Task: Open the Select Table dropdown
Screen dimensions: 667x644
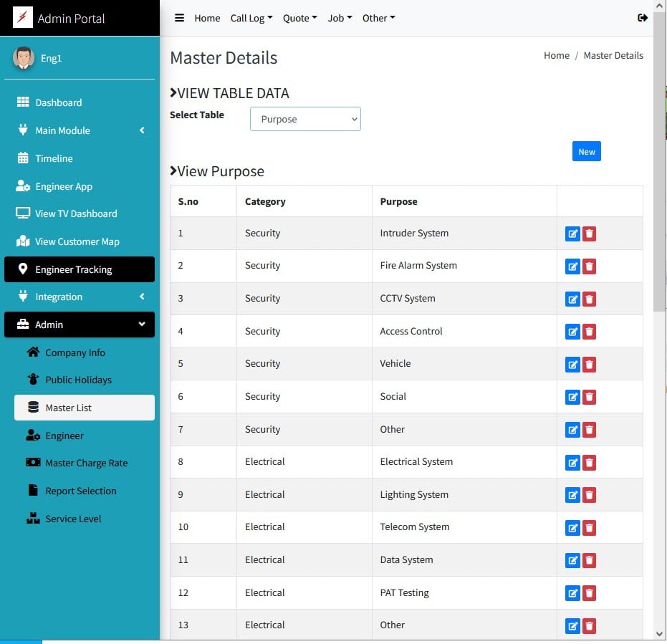Action: (305, 119)
